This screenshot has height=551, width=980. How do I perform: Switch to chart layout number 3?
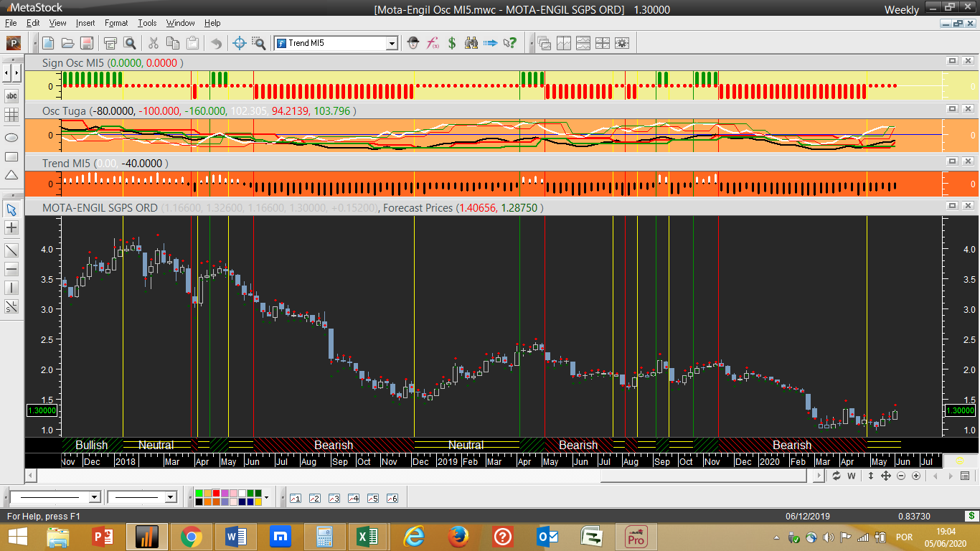pos(334,498)
